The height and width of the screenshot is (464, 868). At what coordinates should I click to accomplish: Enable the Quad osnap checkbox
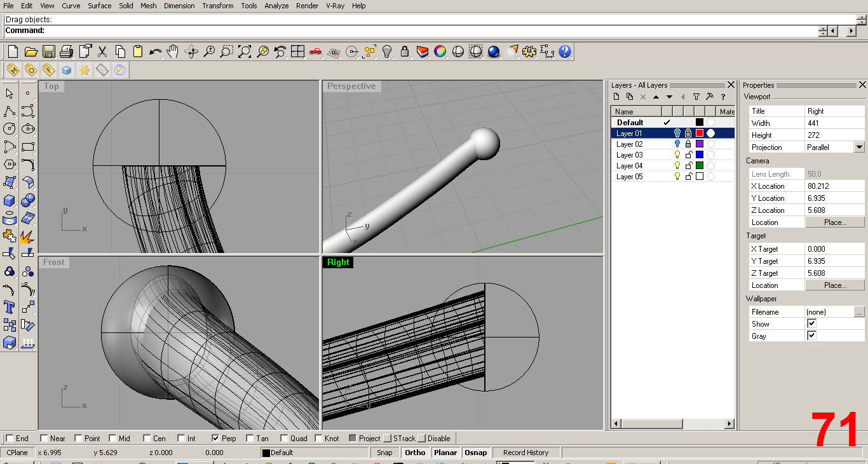tap(284, 438)
